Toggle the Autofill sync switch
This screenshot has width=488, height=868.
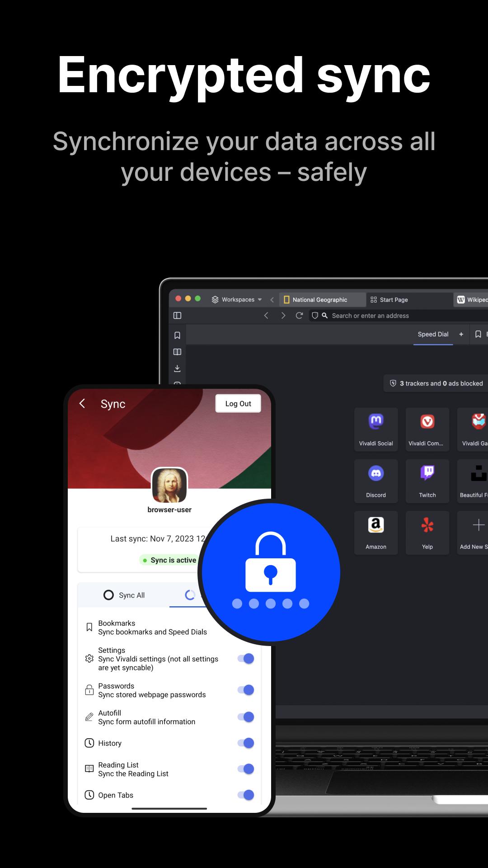coord(246,717)
